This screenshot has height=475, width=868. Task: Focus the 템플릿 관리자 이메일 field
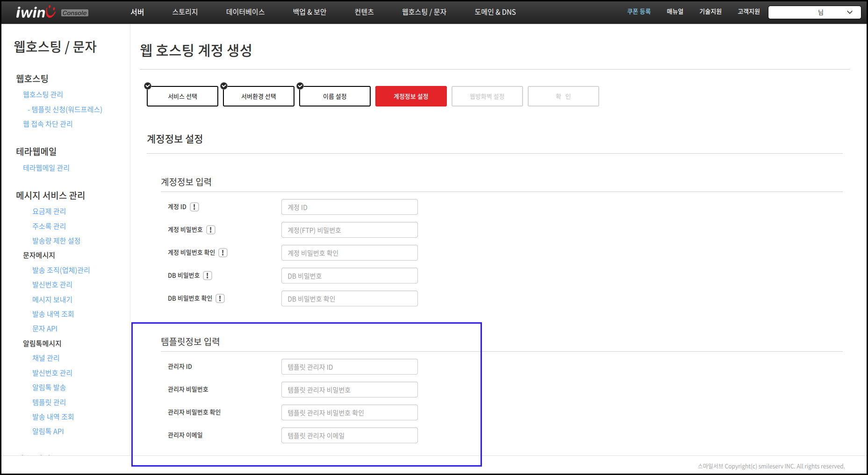(x=349, y=435)
